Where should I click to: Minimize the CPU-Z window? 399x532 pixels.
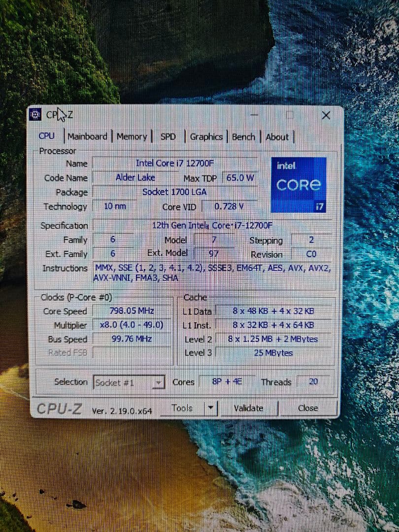point(255,115)
